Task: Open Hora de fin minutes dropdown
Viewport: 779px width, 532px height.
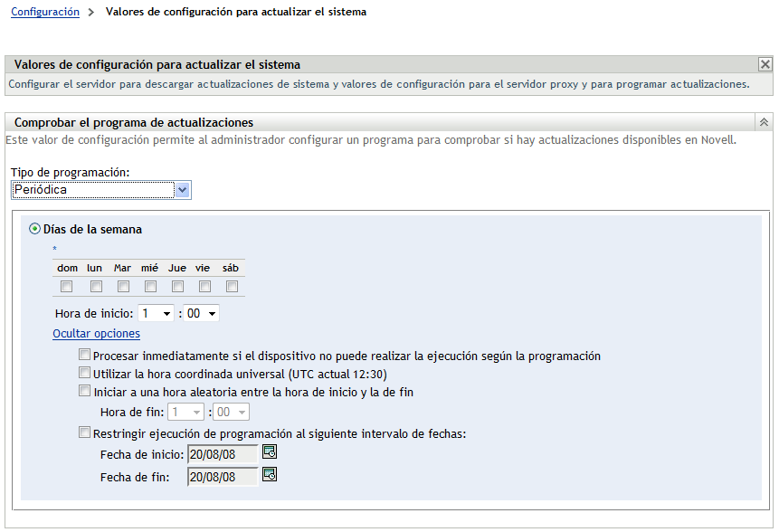Action: [x=231, y=413]
